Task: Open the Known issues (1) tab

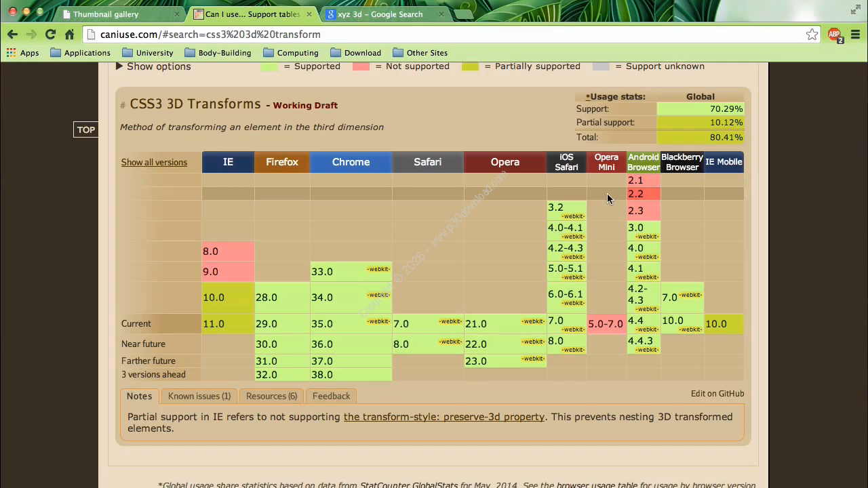Action: tap(199, 396)
